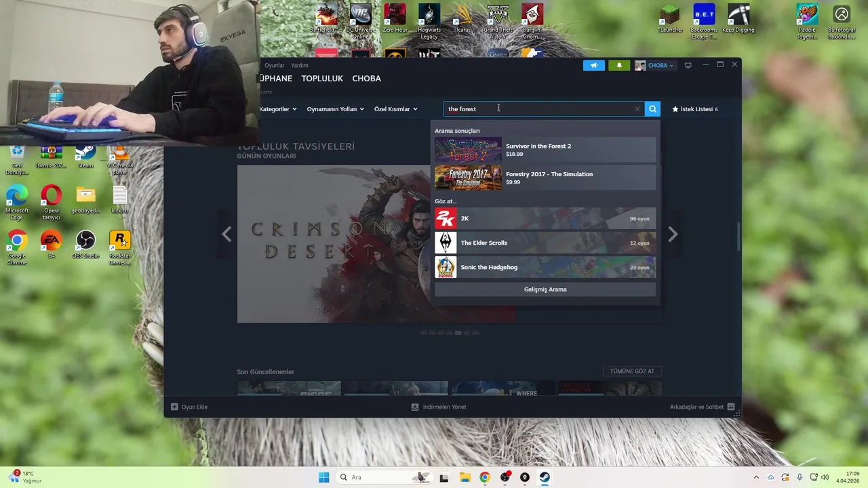This screenshot has height=488, width=868.
Task: Open the green notifications bell
Action: [618, 65]
